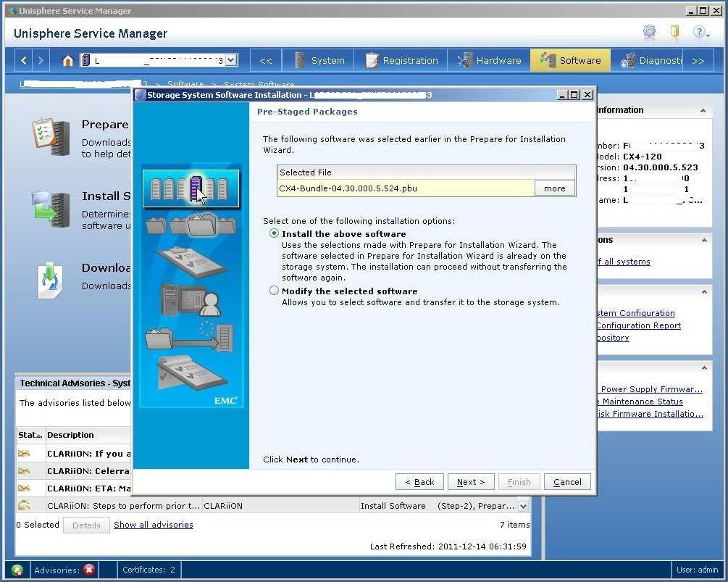
Task: Click the wizard file transfer step image
Action: click(189, 336)
